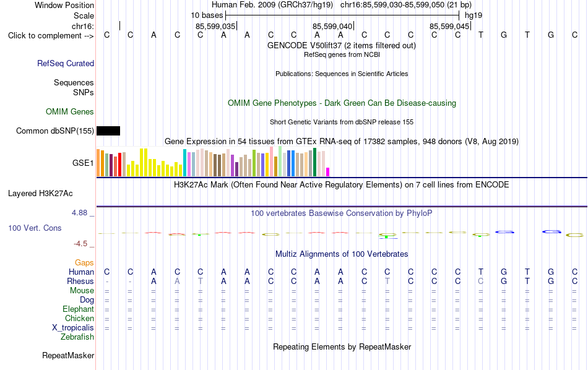Click the Gaps label in Multiz track

84,263
